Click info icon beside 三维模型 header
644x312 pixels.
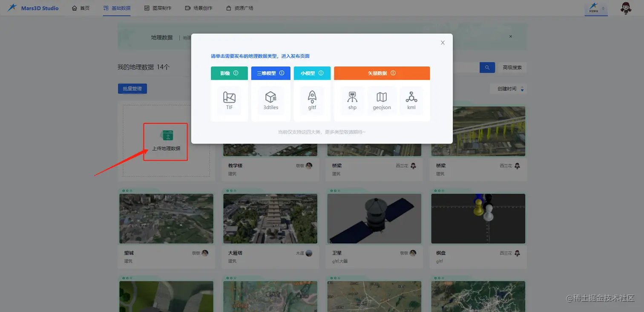282,73
